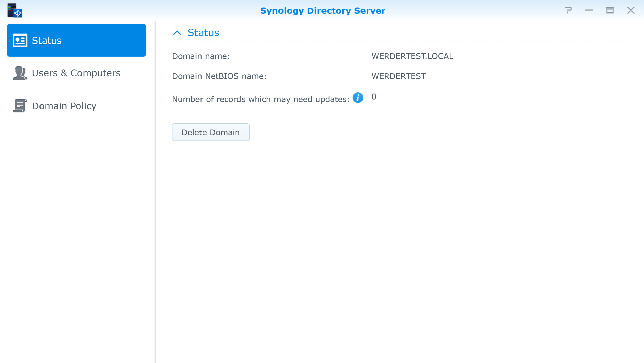This screenshot has width=644, height=363.
Task: Click the Synology Directory Server app icon
Action: click(16, 10)
